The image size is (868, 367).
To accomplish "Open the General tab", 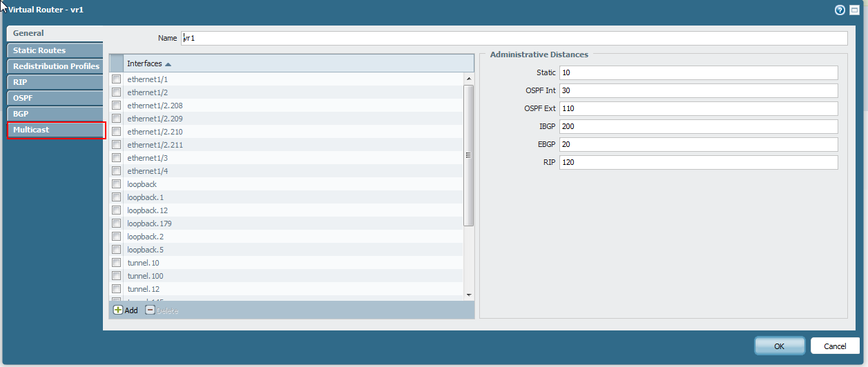I will (55, 33).
